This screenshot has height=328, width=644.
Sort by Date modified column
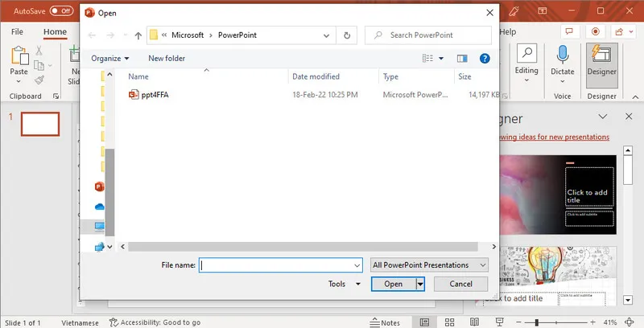click(x=316, y=76)
